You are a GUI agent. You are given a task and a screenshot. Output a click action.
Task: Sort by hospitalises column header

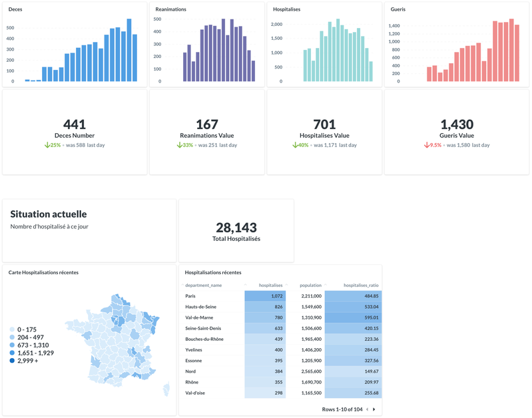tap(270, 286)
